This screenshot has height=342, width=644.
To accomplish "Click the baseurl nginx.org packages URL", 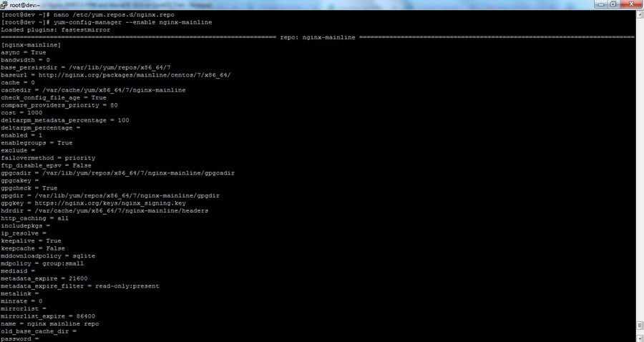I will click(135, 75).
